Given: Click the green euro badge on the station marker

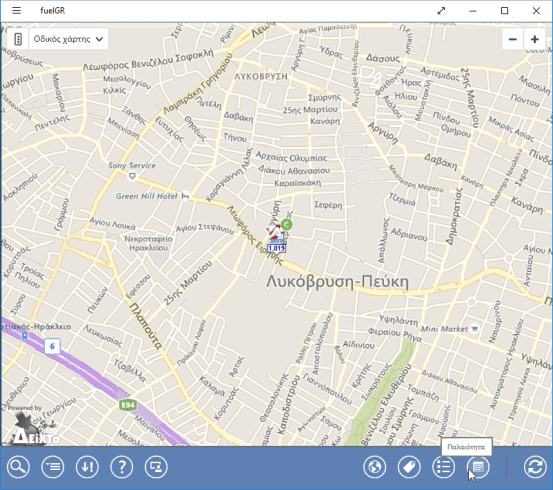Looking at the screenshot, I should [287, 224].
